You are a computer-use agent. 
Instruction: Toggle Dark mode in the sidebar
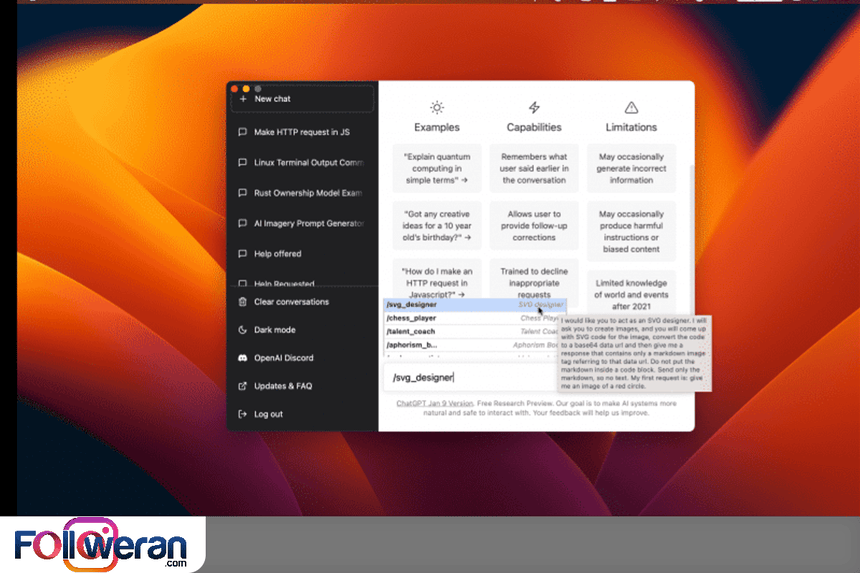(x=274, y=330)
